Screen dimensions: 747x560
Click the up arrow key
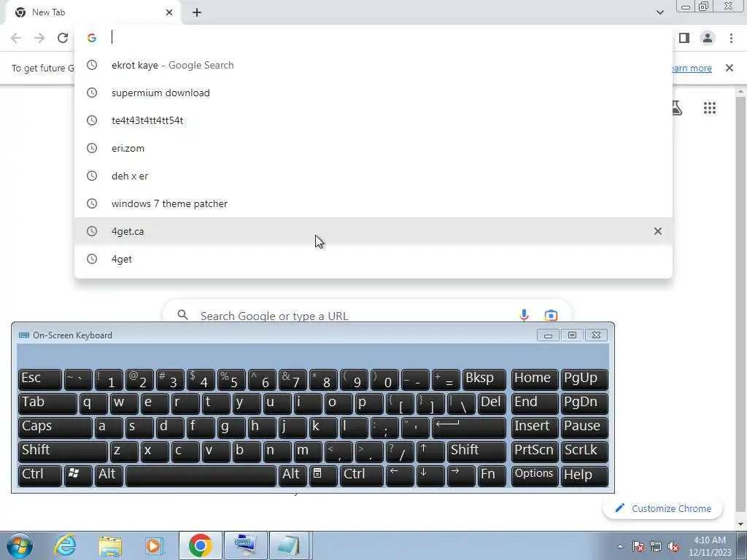coord(430,451)
